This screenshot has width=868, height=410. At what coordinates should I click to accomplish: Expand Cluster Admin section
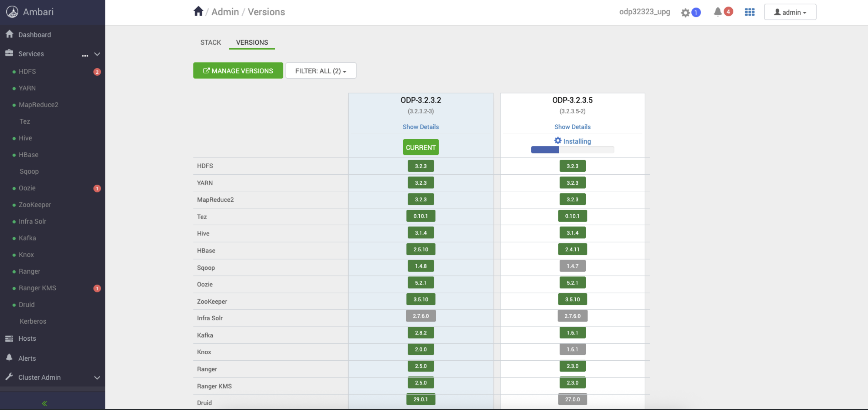[x=97, y=377]
